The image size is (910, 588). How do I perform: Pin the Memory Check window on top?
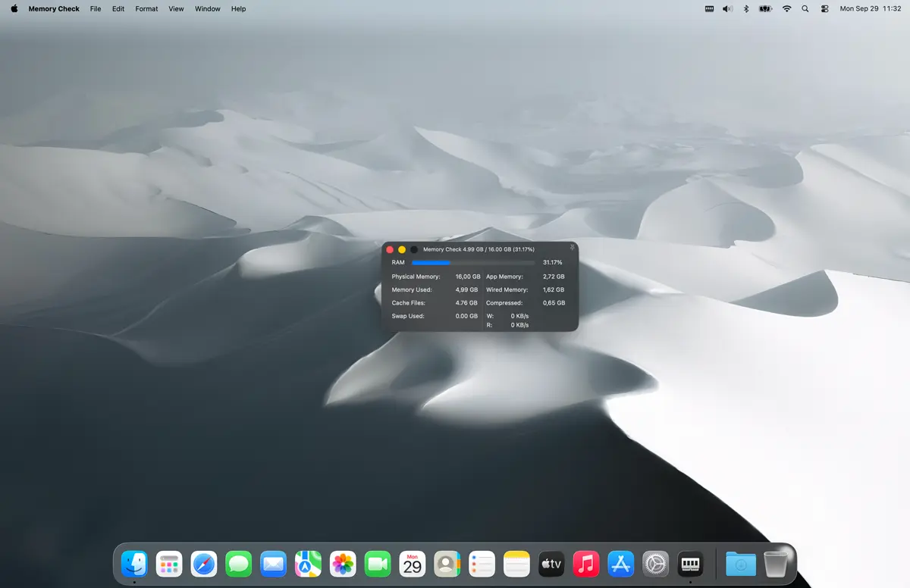click(572, 248)
